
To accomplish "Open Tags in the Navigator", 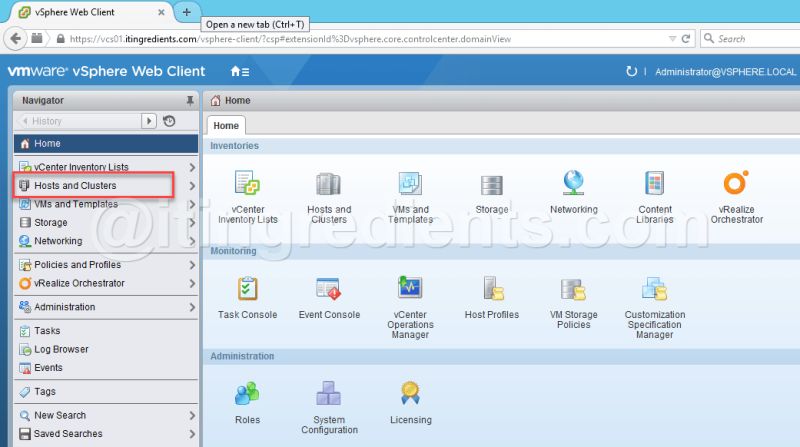I will [x=106, y=391].
